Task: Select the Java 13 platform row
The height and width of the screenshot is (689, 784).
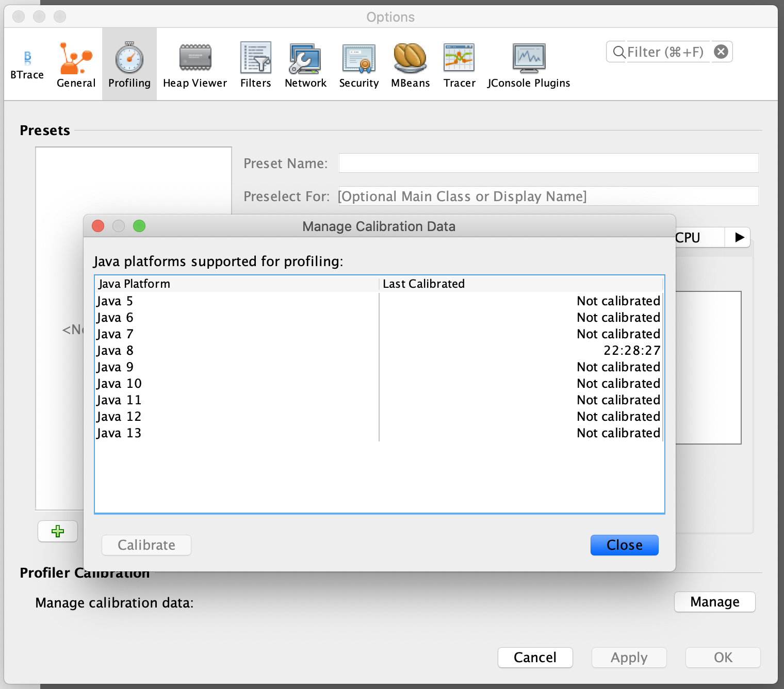Action: [379, 433]
